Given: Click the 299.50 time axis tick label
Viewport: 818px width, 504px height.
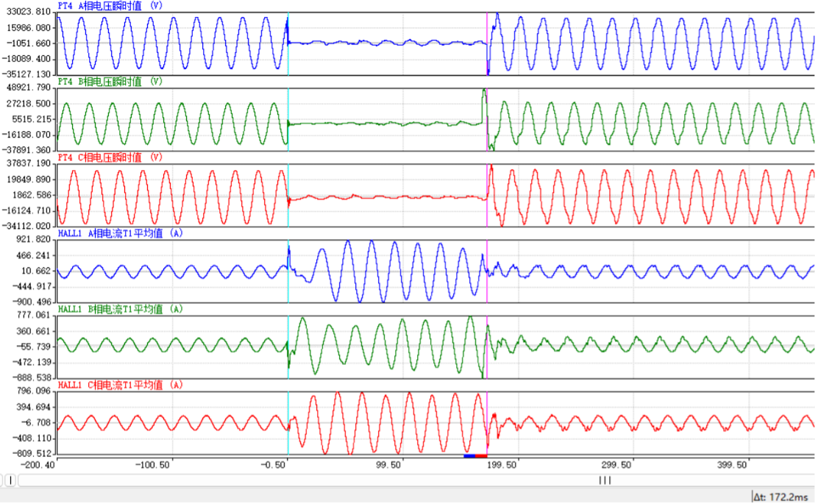Looking at the screenshot, I should [x=616, y=465].
